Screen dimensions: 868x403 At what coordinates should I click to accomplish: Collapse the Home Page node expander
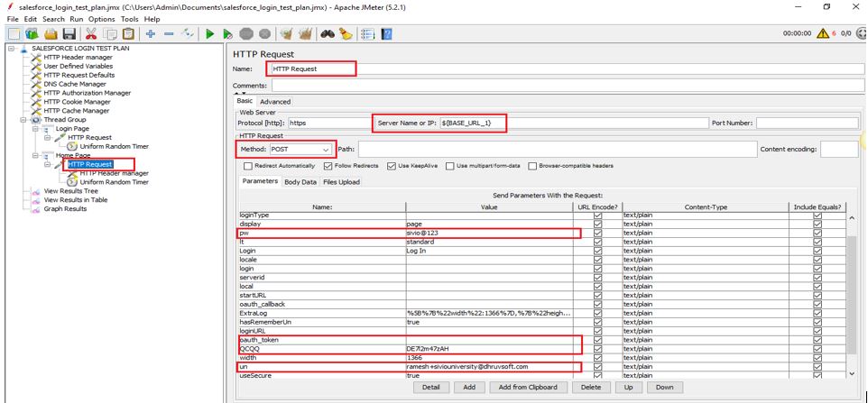pyautogui.click(x=36, y=156)
